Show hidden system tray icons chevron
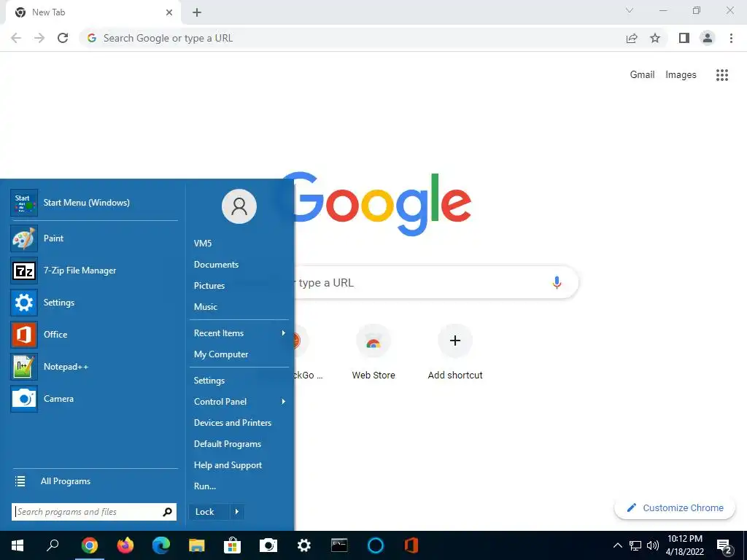This screenshot has width=747, height=560. 617,545
